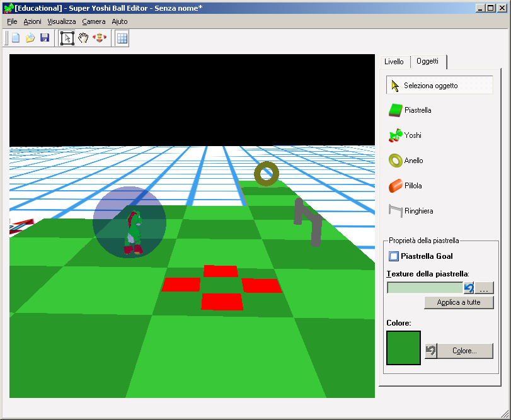Minimize the Super Yoshi Ball Editor window
This screenshot has width=511, height=420.
tap(479, 8)
